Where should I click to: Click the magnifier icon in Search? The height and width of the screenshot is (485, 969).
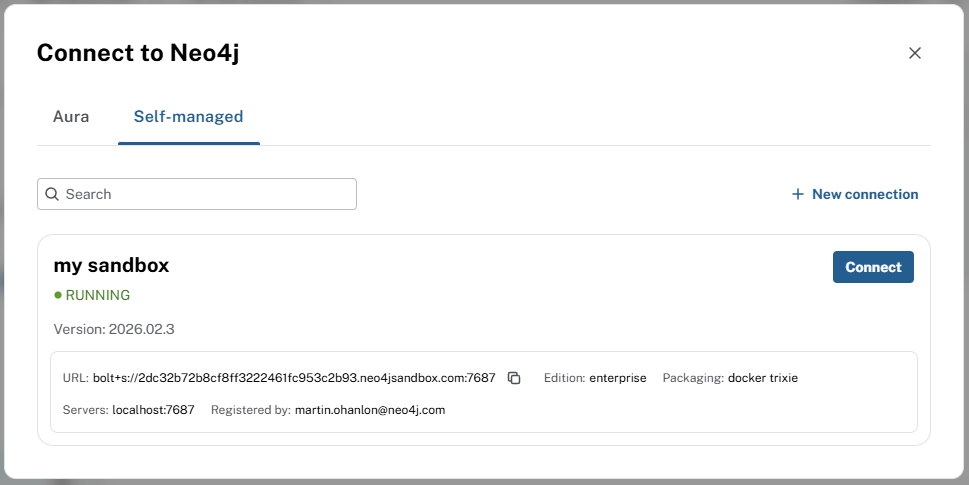pos(53,194)
